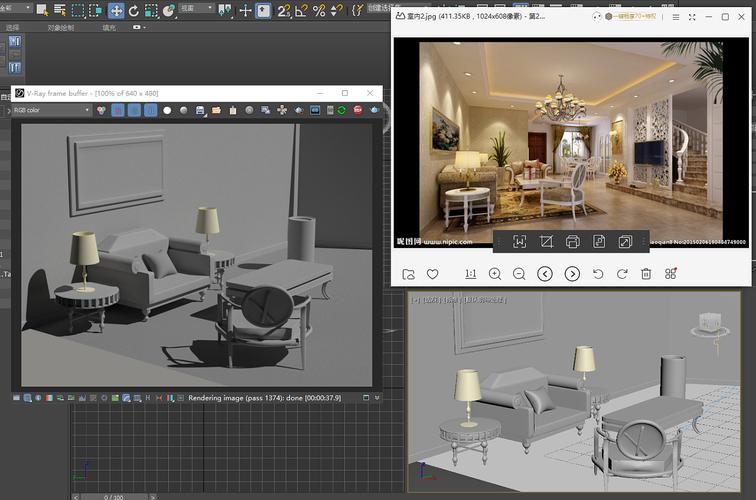This screenshot has width=756, height=500.
Task: Click track mouse while rendering icon
Action: [282, 110]
